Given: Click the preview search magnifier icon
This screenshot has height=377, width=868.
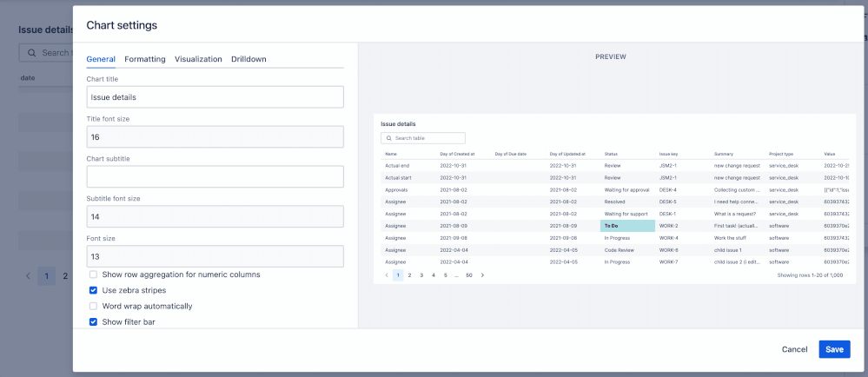Looking at the screenshot, I should click(x=389, y=138).
